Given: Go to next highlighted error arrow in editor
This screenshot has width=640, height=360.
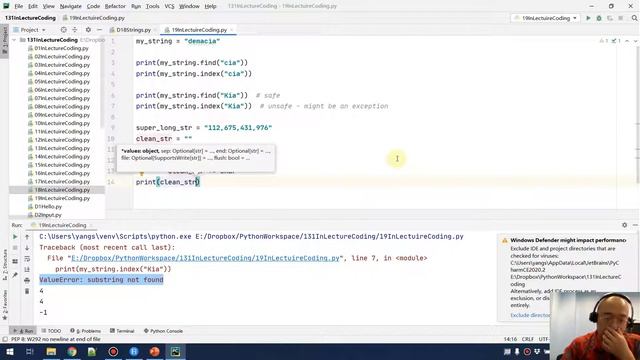Looking at the screenshot, I should pyautogui.click(x=636, y=41).
